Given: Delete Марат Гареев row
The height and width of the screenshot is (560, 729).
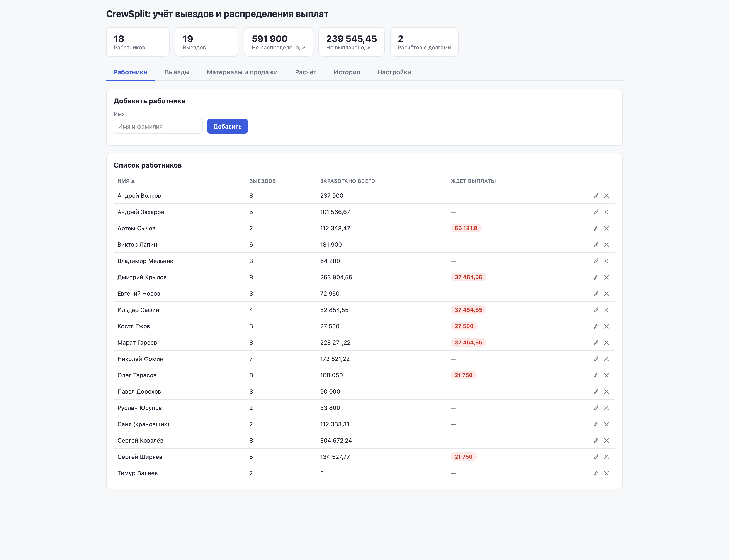Looking at the screenshot, I should (606, 343).
